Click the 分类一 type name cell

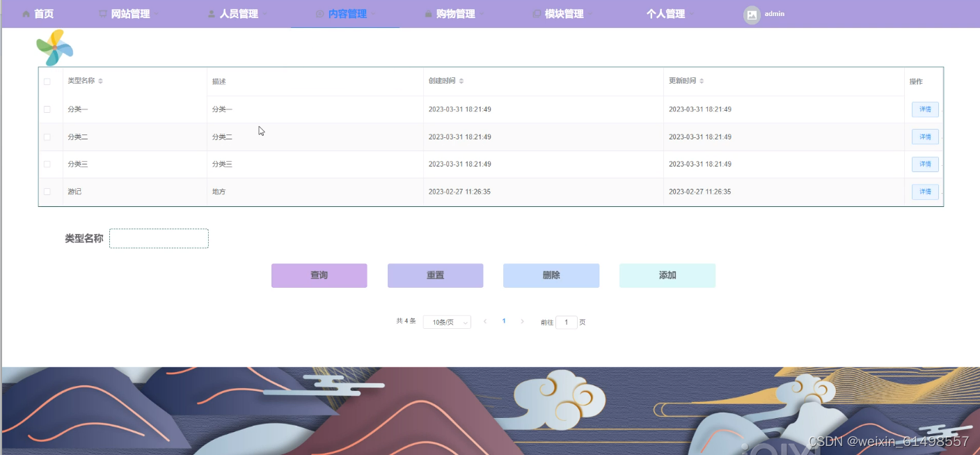coord(78,109)
